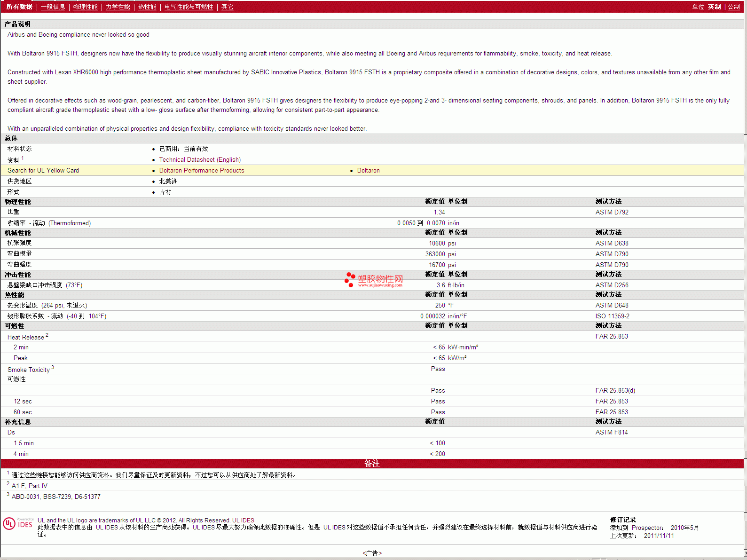Screen dimensions: 747x560
Task: Click the 热变形温度 row label
Action: click(47, 306)
